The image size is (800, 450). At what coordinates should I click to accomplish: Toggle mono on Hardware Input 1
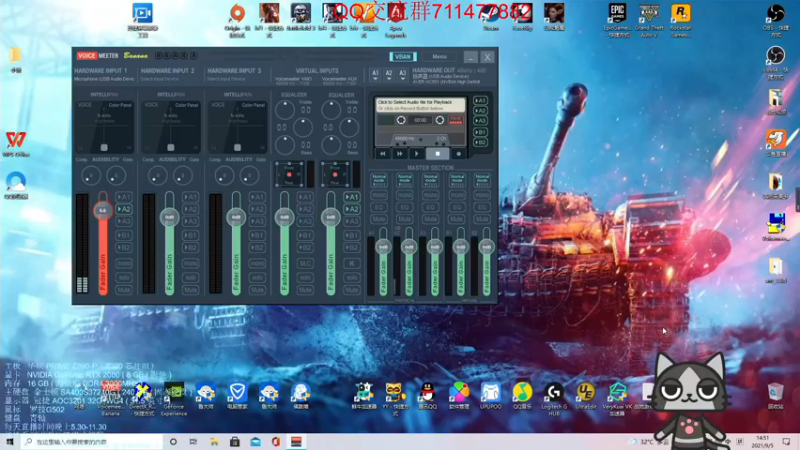pyautogui.click(x=124, y=263)
